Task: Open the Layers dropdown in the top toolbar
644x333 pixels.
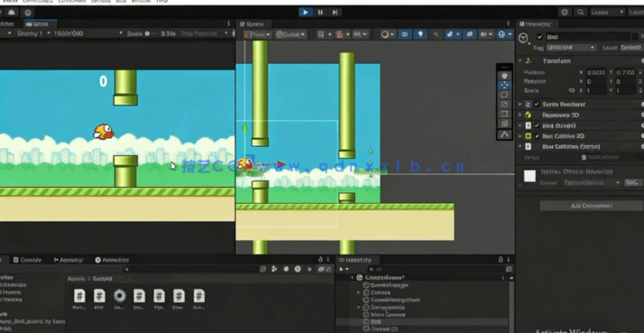Action: [607, 13]
